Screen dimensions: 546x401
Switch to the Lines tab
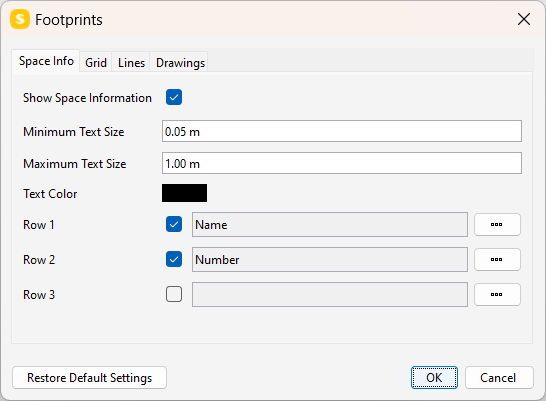[131, 63]
